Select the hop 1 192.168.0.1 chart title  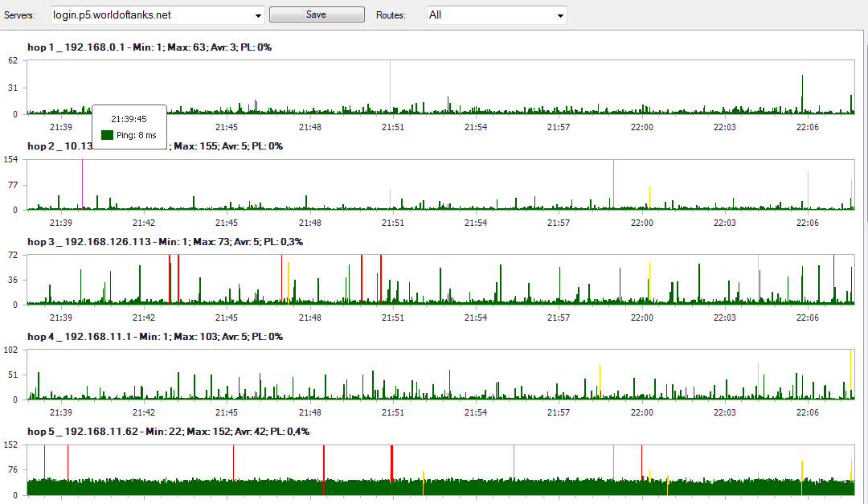149,47
